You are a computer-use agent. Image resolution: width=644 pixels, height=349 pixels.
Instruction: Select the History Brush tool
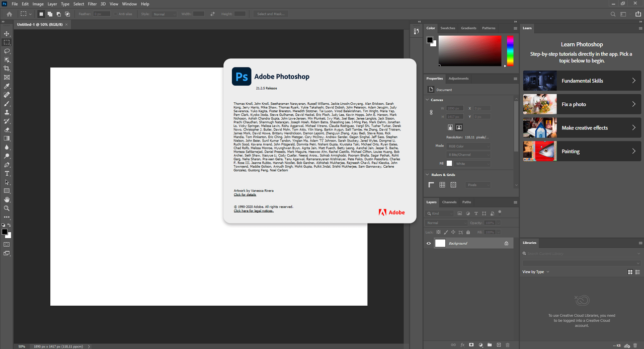click(7, 121)
